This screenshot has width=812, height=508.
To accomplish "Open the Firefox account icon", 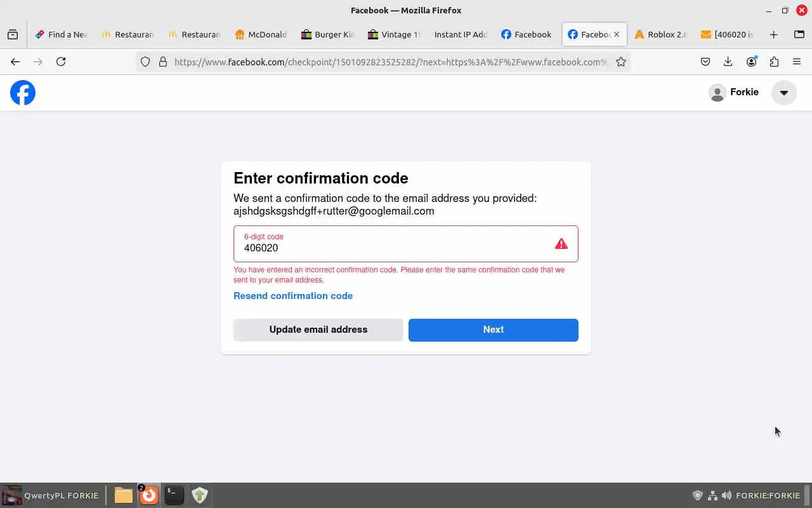I will tap(752, 62).
